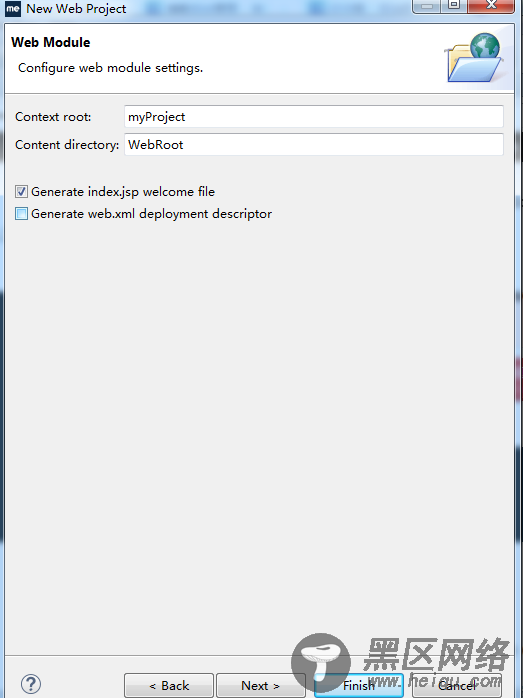Cancel the web project wizard
The height and width of the screenshot is (698, 523).
(x=457, y=686)
